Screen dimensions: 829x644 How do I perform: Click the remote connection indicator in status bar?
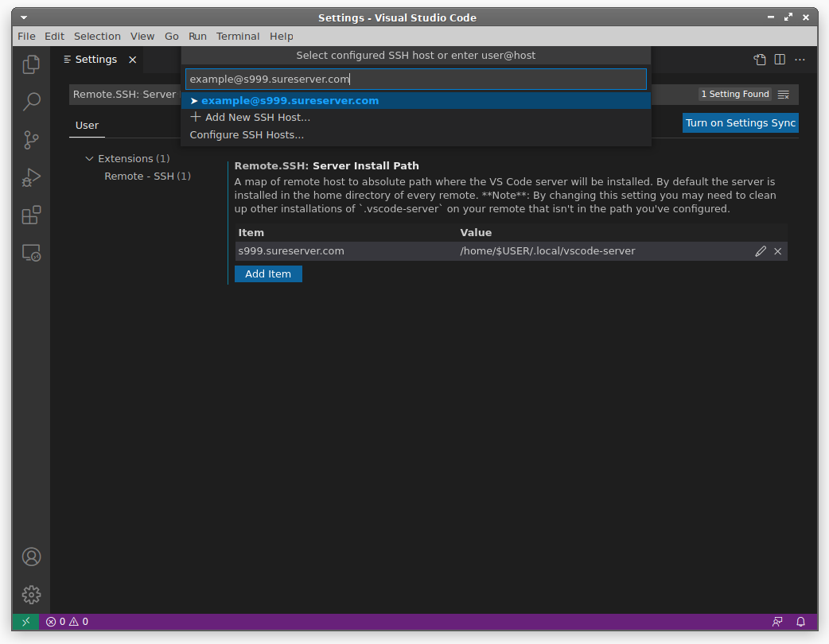point(25,622)
